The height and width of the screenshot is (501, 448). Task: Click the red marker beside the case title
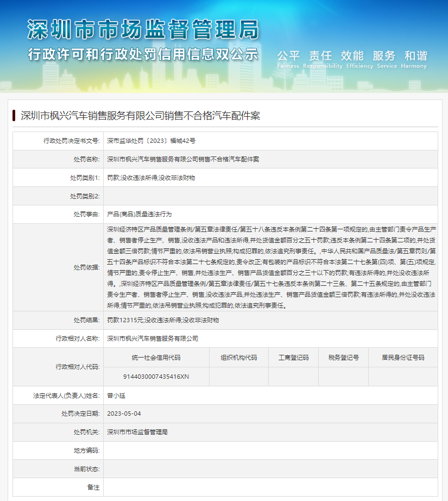[x=15, y=115]
